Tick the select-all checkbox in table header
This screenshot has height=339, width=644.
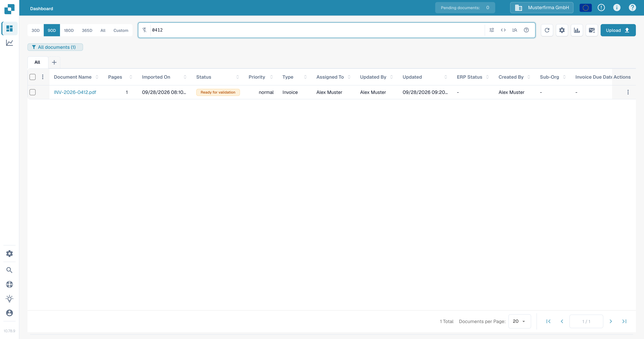click(33, 77)
